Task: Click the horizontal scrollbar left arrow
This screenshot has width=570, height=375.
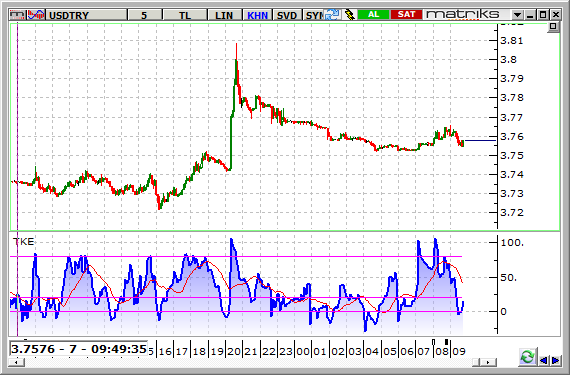Action: pyautogui.click(x=17, y=362)
